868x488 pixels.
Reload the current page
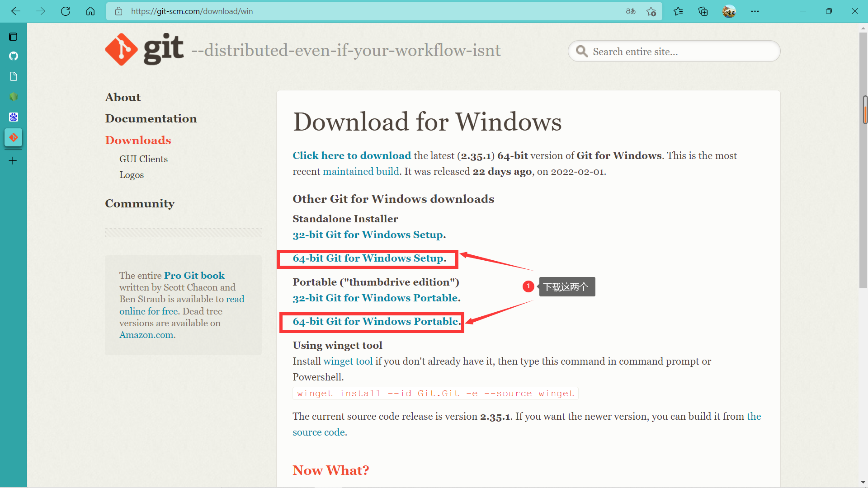66,11
